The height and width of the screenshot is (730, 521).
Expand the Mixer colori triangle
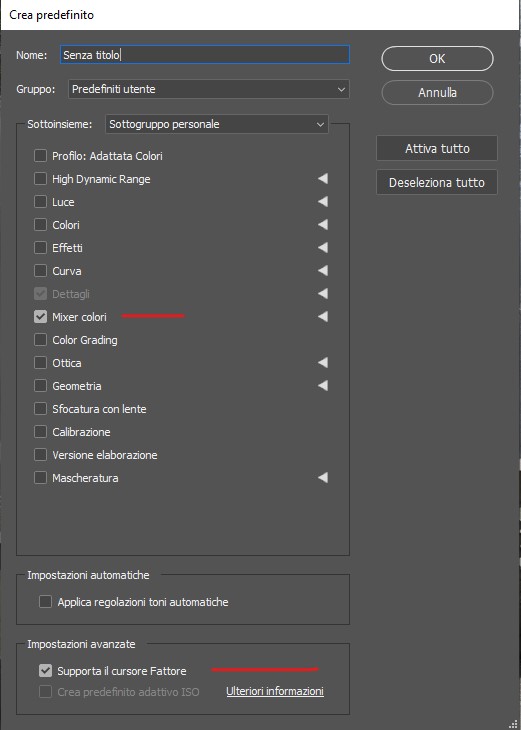323,317
